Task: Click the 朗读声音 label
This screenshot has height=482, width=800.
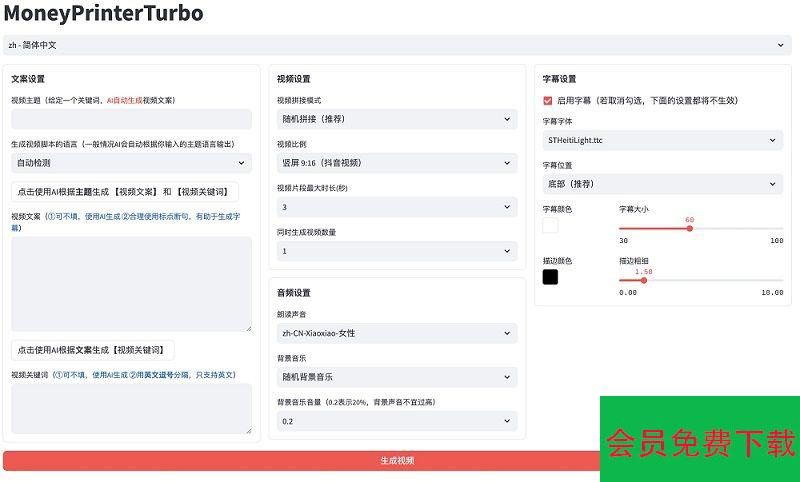Action: [292, 315]
